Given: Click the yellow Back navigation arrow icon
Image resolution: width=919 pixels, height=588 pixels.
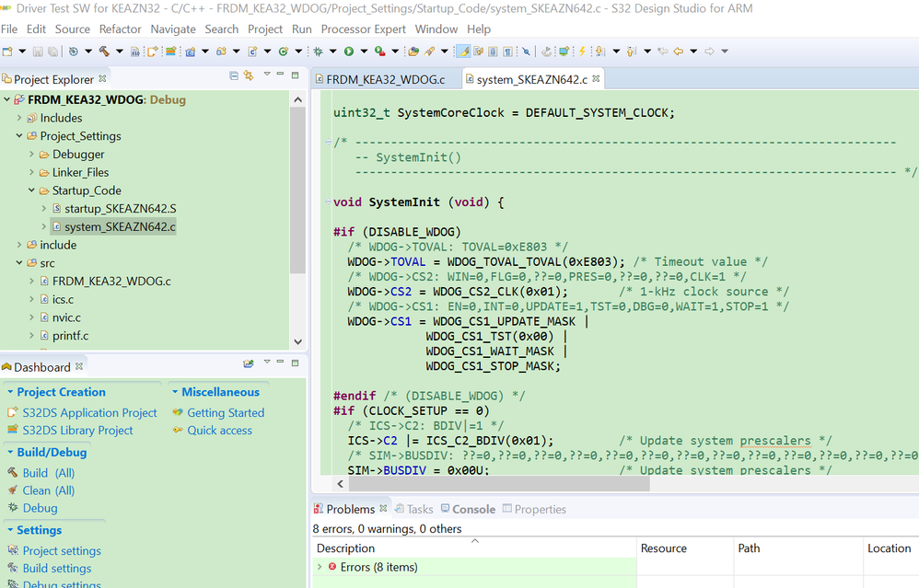Looking at the screenshot, I should [x=679, y=52].
